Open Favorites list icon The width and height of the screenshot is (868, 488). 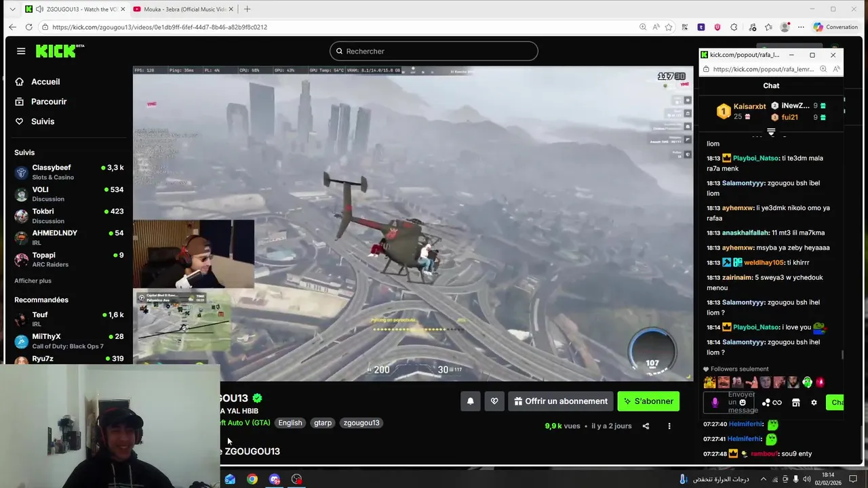[768, 27]
